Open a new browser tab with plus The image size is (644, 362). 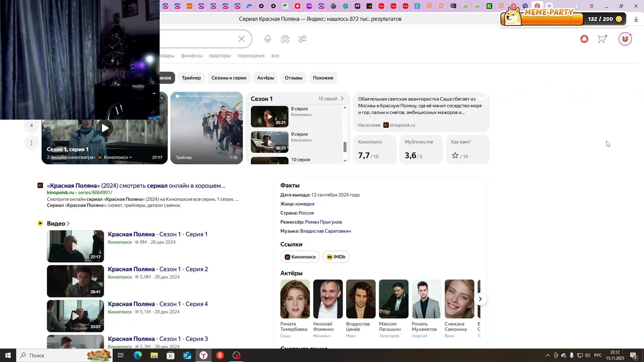[x=549, y=6]
